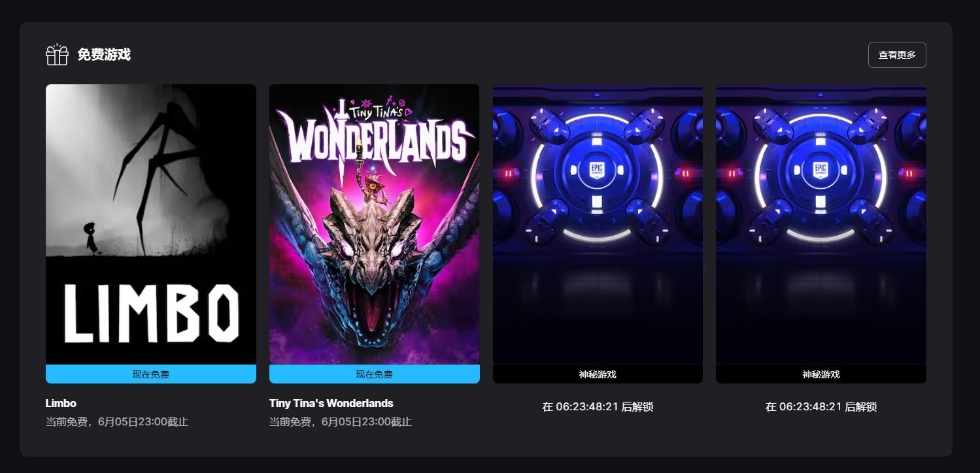The image size is (980, 473).
Task: Click the white LIMBO logo lettering on cover
Action: (151, 314)
